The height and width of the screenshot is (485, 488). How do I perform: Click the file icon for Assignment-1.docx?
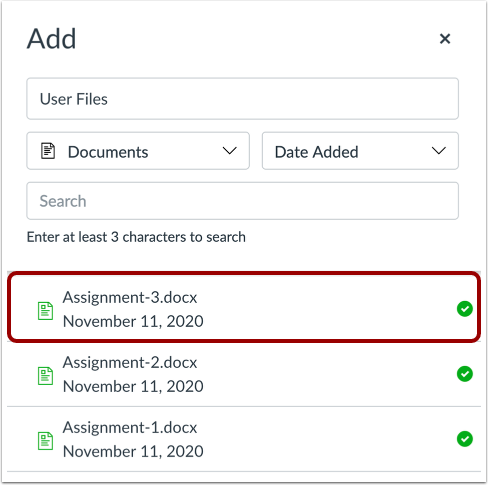coord(45,441)
